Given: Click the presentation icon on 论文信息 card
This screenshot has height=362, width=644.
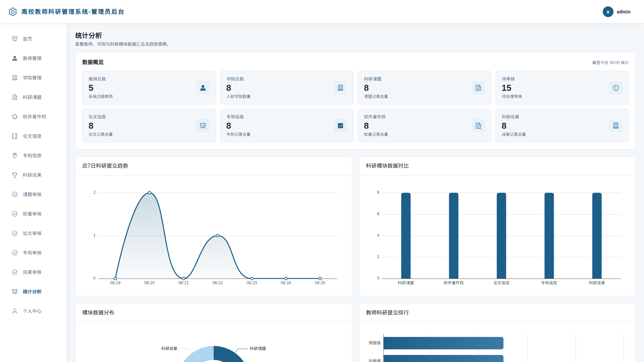Looking at the screenshot, I should 203,126.
